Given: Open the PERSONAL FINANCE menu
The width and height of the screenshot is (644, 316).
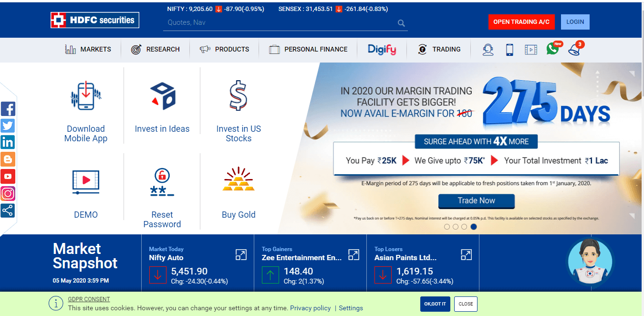Looking at the screenshot, I should 308,49.
